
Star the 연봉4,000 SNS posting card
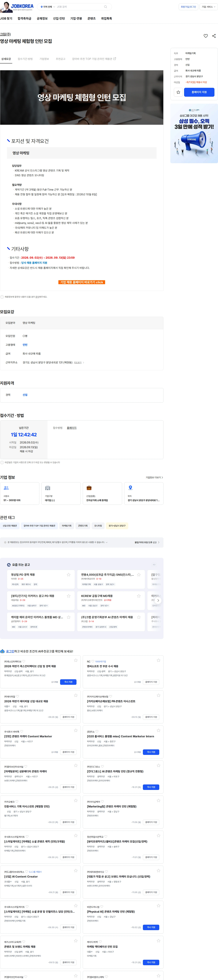(x=139, y=574)
